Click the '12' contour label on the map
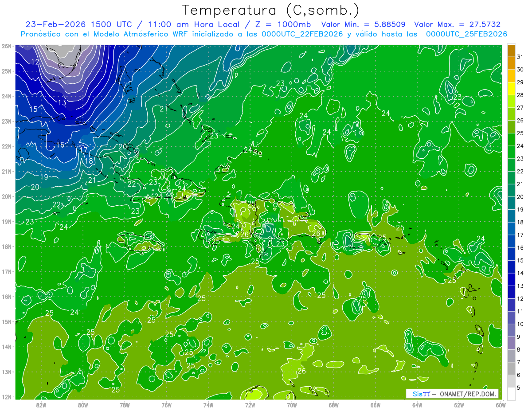532x411 pixels. pos(35,62)
